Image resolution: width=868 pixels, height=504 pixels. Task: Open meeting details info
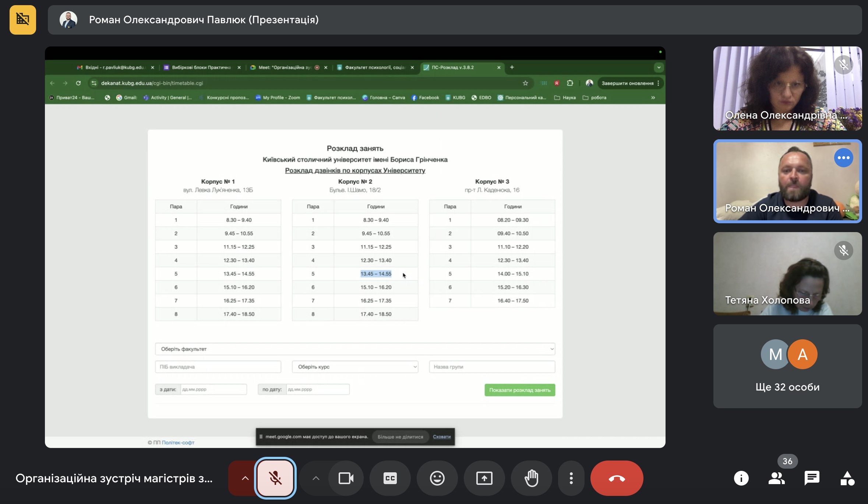pyautogui.click(x=741, y=478)
